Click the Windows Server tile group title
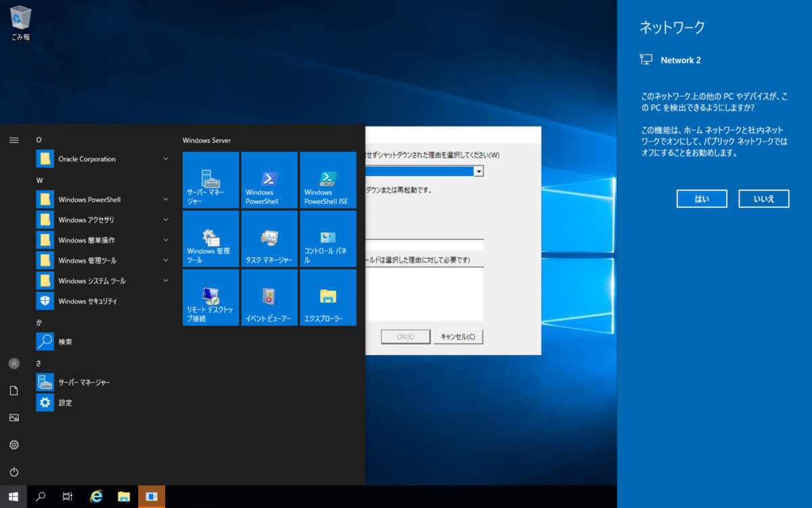The height and width of the screenshot is (508, 812). click(x=206, y=140)
